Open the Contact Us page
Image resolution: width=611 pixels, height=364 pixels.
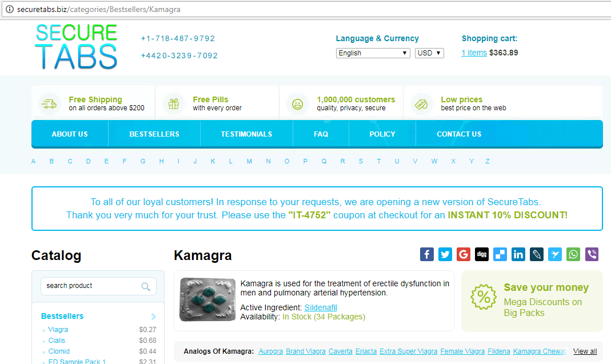click(459, 134)
